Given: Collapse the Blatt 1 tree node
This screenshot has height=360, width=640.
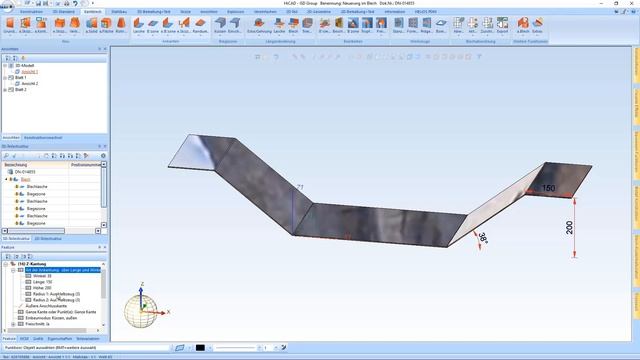Looking at the screenshot, I should (x=5, y=77).
